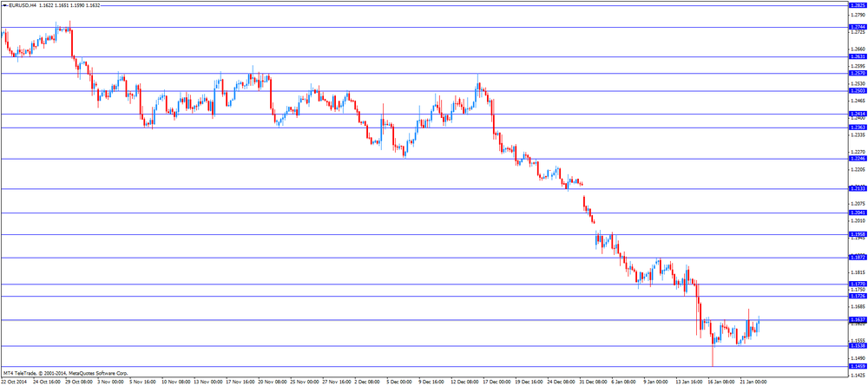868x386 pixels.
Task: Click the 24 Dec 08:00 time axis label
Action: click(x=560, y=382)
